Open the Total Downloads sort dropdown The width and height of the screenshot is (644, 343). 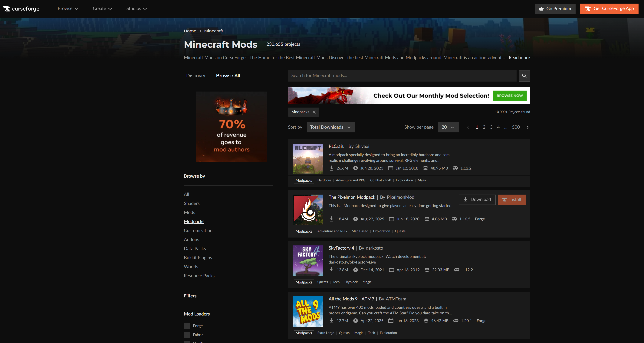point(331,127)
